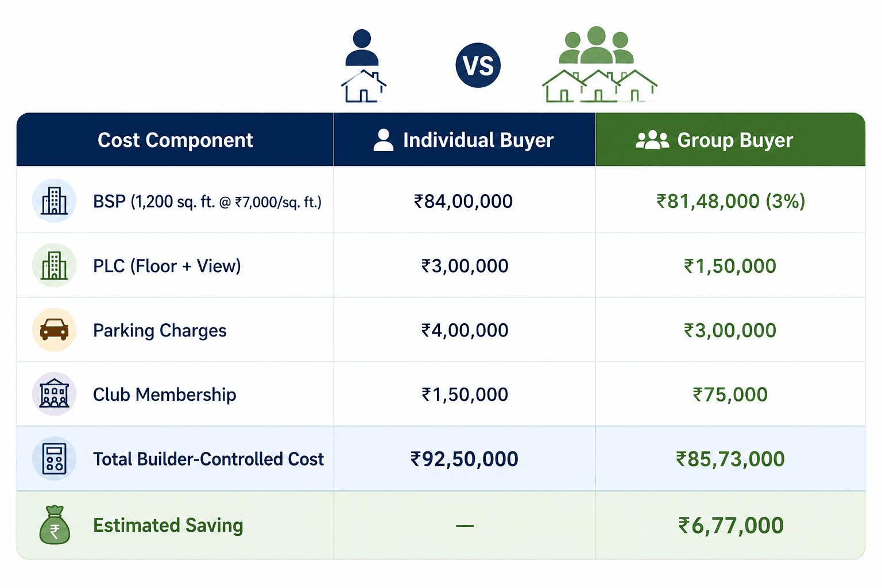Select the Group Buyer column header

click(730, 140)
